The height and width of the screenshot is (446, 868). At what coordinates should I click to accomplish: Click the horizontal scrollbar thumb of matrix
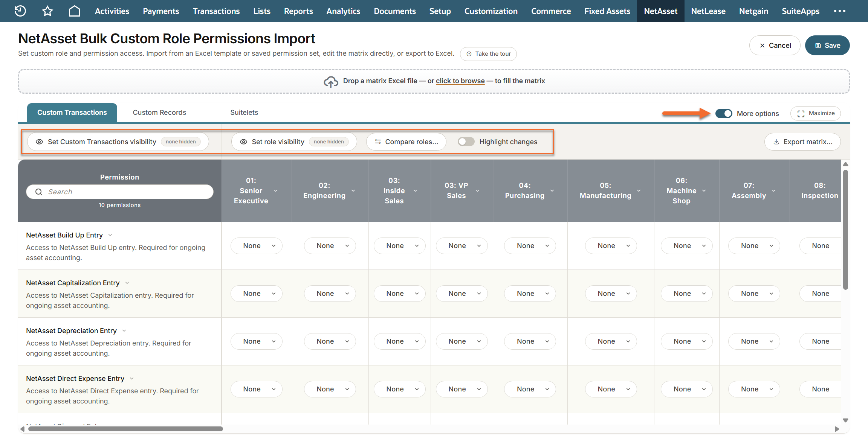coord(125,429)
